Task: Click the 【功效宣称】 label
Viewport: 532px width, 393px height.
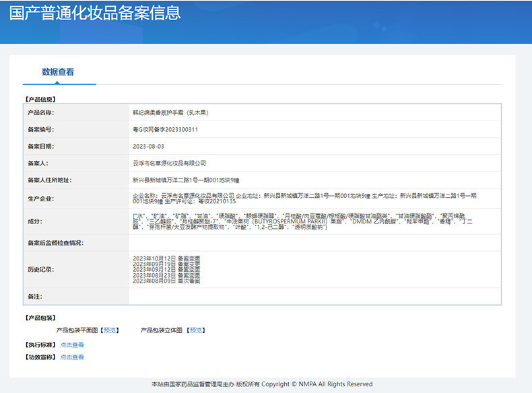Action: [40, 357]
